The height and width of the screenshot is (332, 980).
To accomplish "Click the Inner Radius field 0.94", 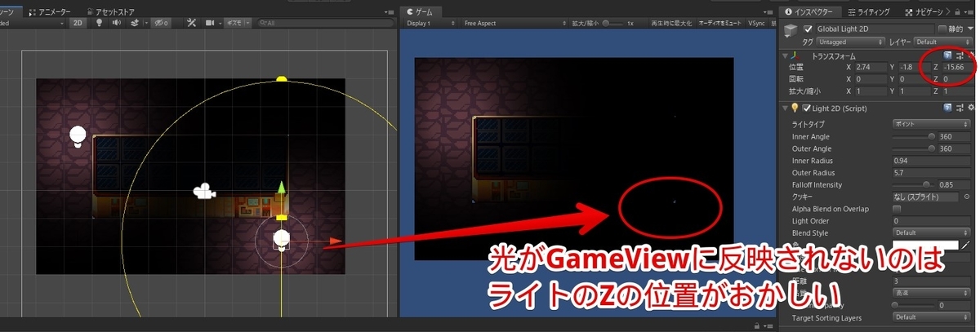I will [932, 161].
